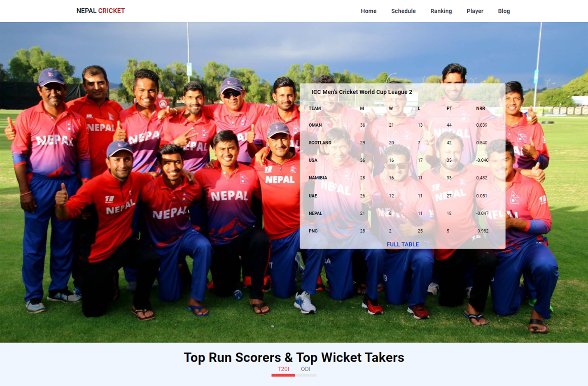The image size is (588, 386).
Task: Select the OMAN team row
Action: pos(402,125)
